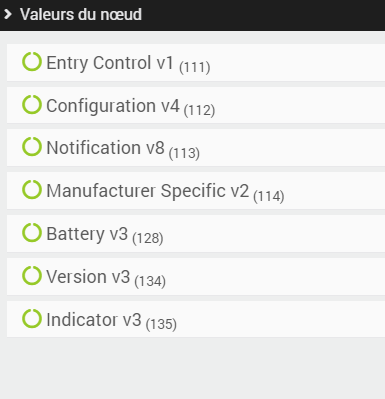Image resolution: width=385 pixels, height=399 pixels.
Task: Select the Battery v3 row
Action: click(x=196, y=233)
